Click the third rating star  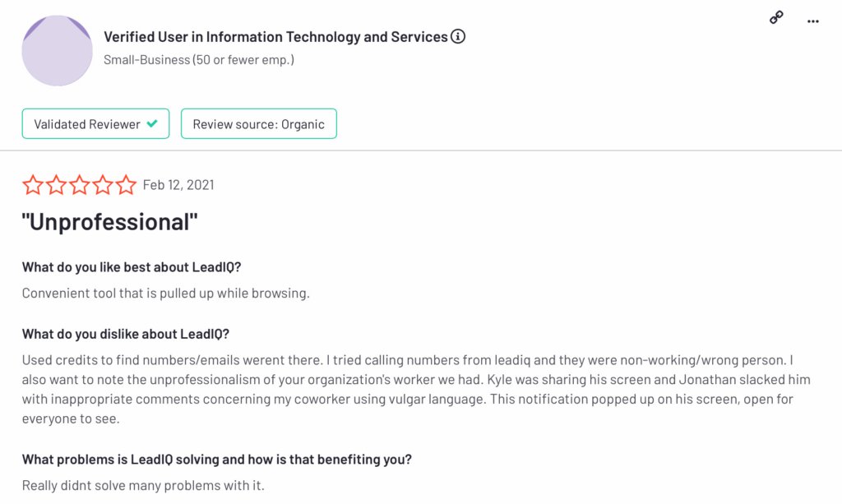coord(80,185)
